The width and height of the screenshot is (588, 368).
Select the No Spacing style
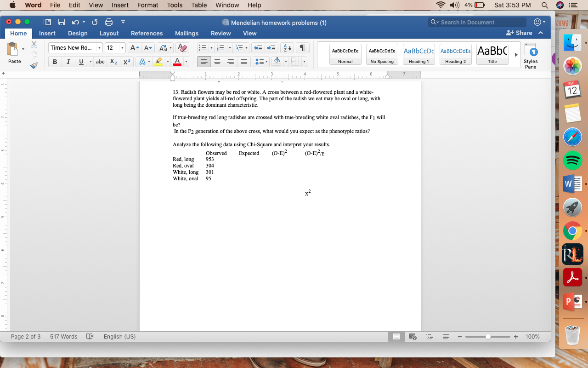(382, 54)
